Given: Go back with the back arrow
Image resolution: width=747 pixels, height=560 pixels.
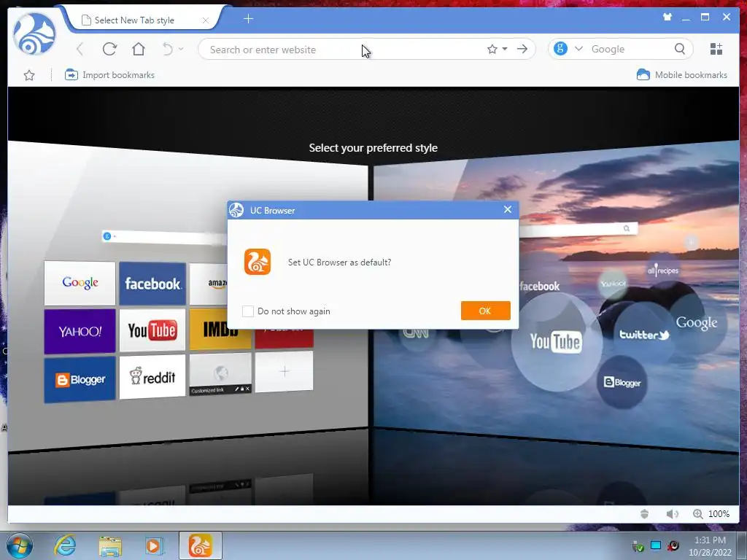Looking at the screenshot, I should tap(80, 49).
